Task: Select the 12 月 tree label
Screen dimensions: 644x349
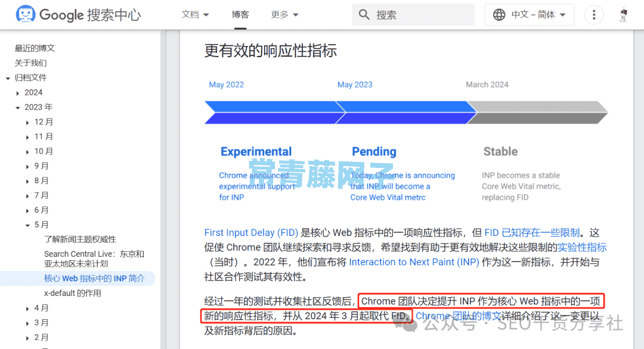Action: 44,122
